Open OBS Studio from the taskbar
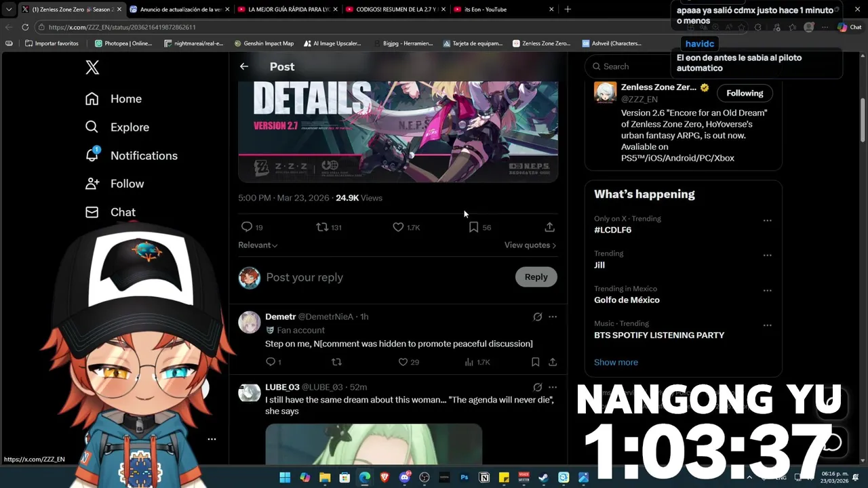The width and height of the screenshot is (868, 488). tap(425, 478)
